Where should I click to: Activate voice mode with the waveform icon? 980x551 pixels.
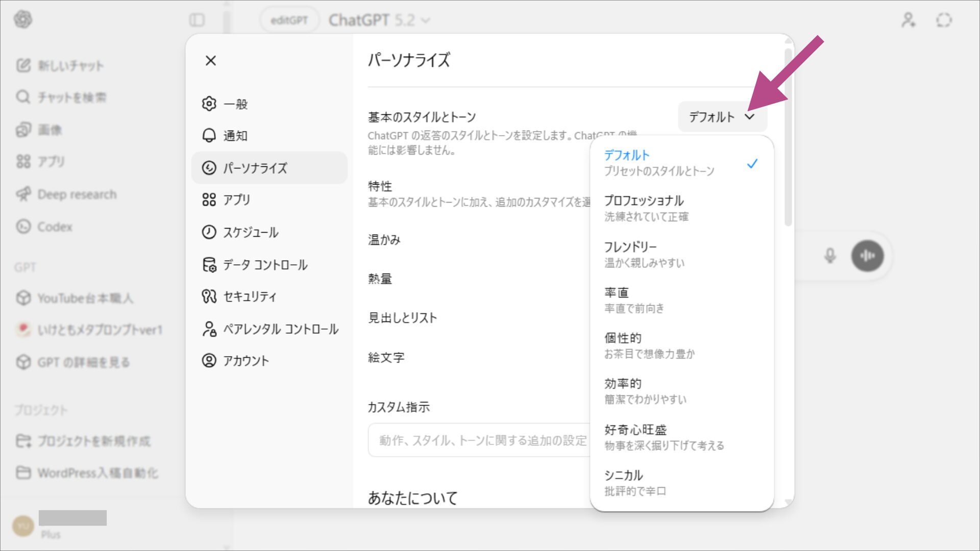pyautogui.click(x=867, y=256)
